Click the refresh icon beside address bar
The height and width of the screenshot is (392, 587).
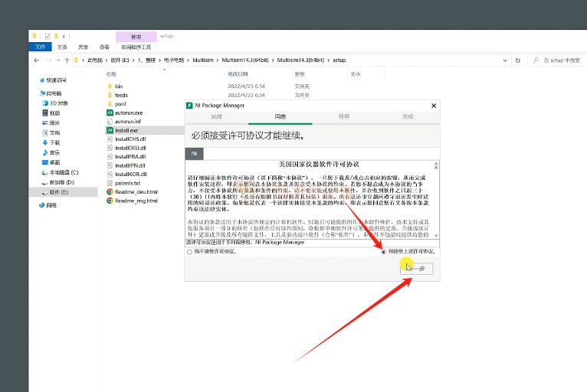(x=530, y=60)
